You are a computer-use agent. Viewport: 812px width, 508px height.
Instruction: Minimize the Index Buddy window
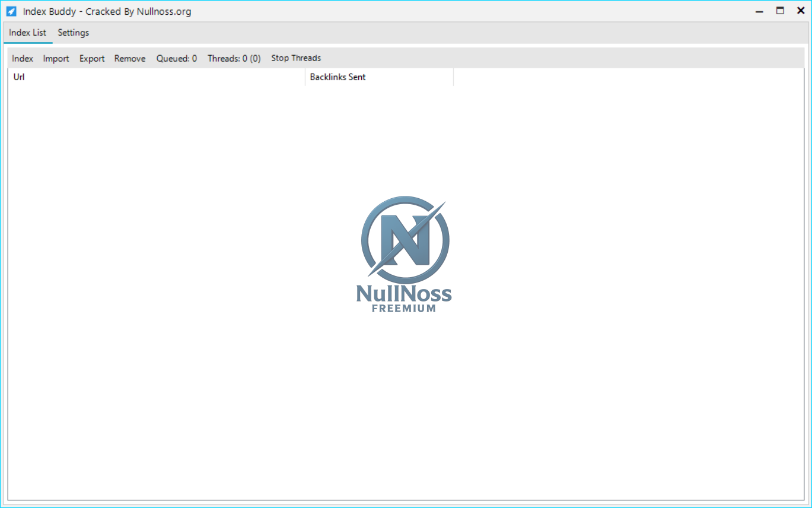click(x=759, y=11)
